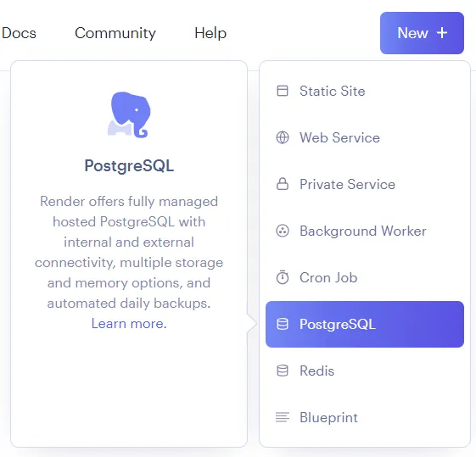Image resolution: width=476 pixels, height=457 pixels.
Task: Go to the Community page
Action: click(x=115, y=33)
